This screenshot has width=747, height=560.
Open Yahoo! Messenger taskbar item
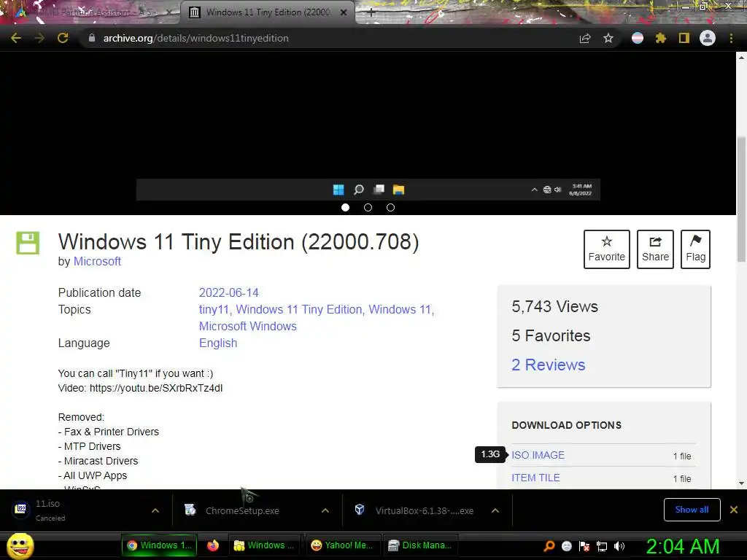(x=341, y=545)
